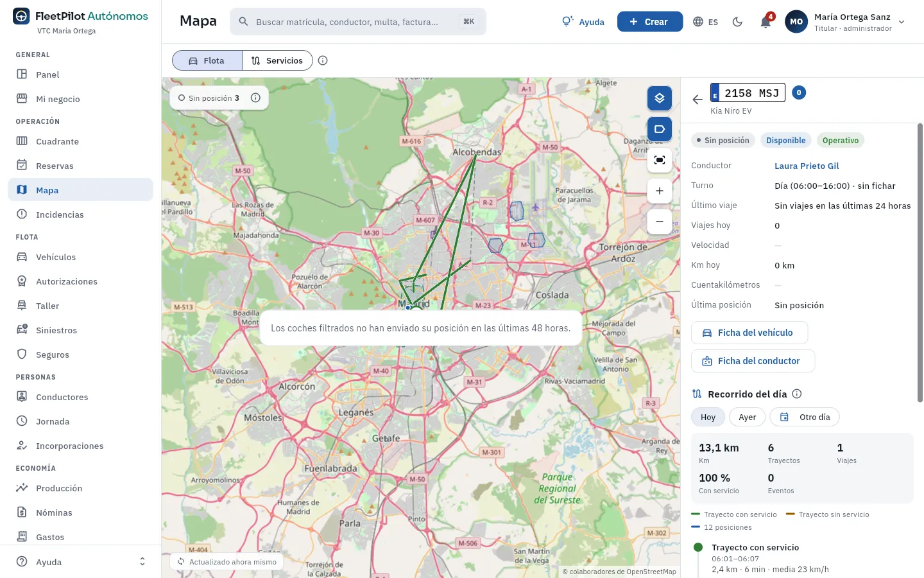The image size is (924, 578).
Task: Open the Ayuda lightbulb in the header
Action: pos(583,22)
